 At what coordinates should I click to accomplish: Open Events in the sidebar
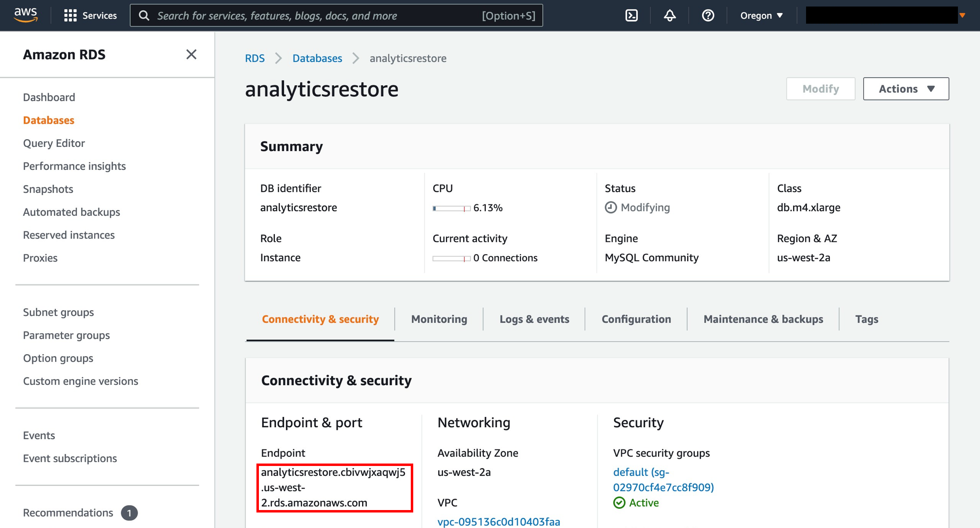click(x=39, y=435)
